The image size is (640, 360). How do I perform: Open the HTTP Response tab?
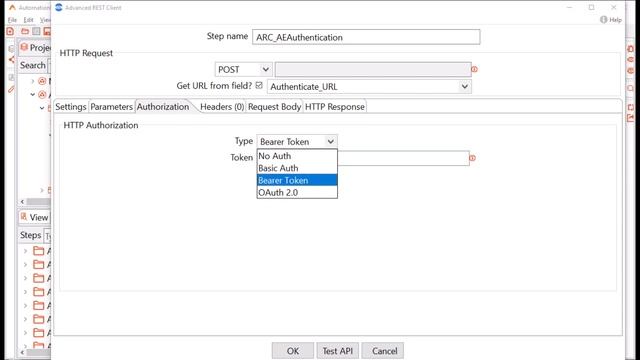(335, 107)
